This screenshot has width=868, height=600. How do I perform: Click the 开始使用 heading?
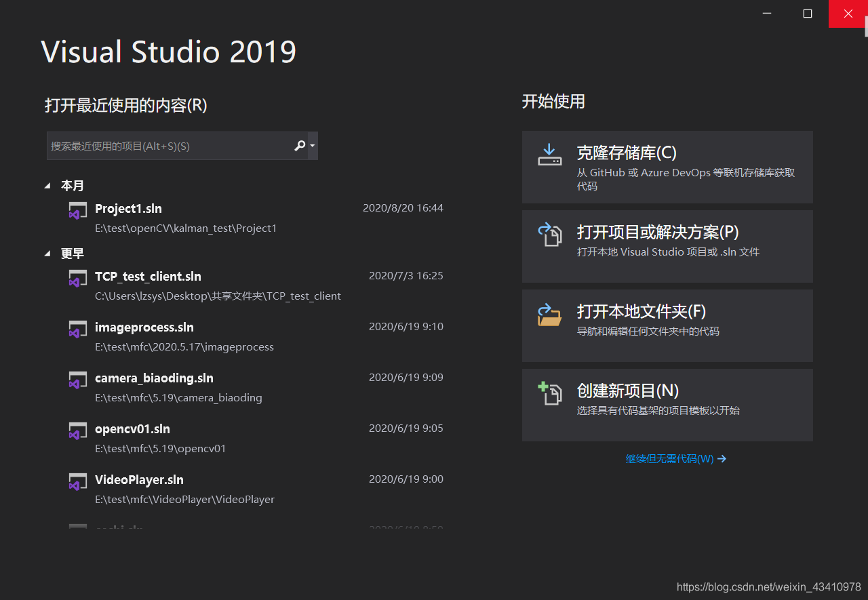pos(553,102)
